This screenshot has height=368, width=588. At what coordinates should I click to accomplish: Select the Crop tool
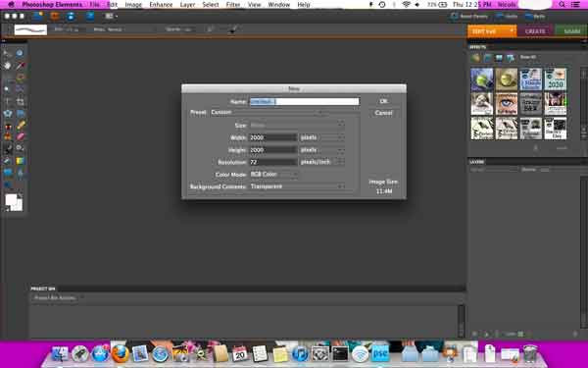pos(20,101)
